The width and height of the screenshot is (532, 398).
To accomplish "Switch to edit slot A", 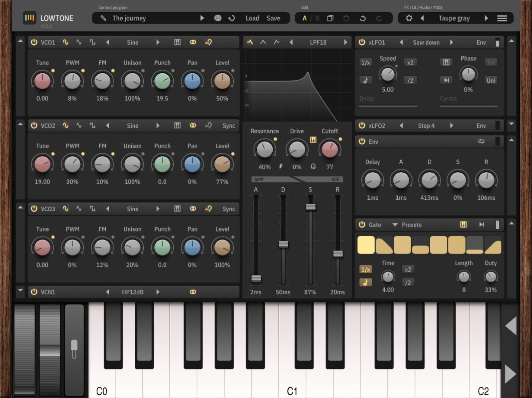I will [305, 18].
